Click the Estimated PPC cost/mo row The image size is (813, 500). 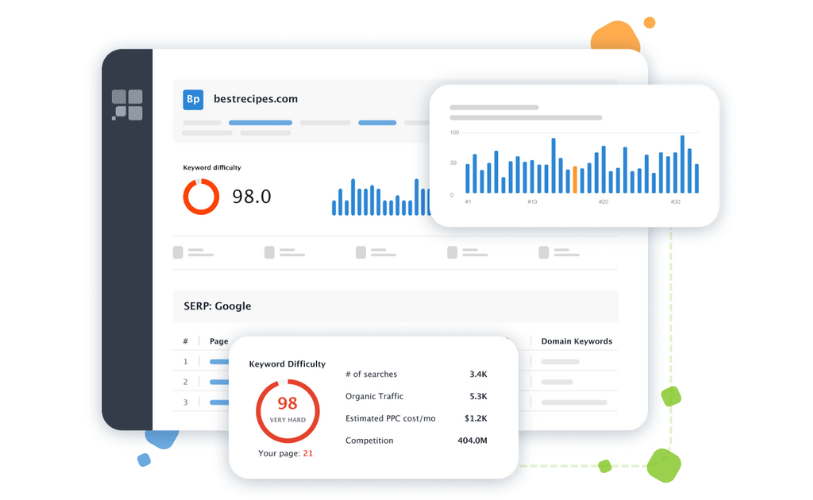tap(416, 419)
